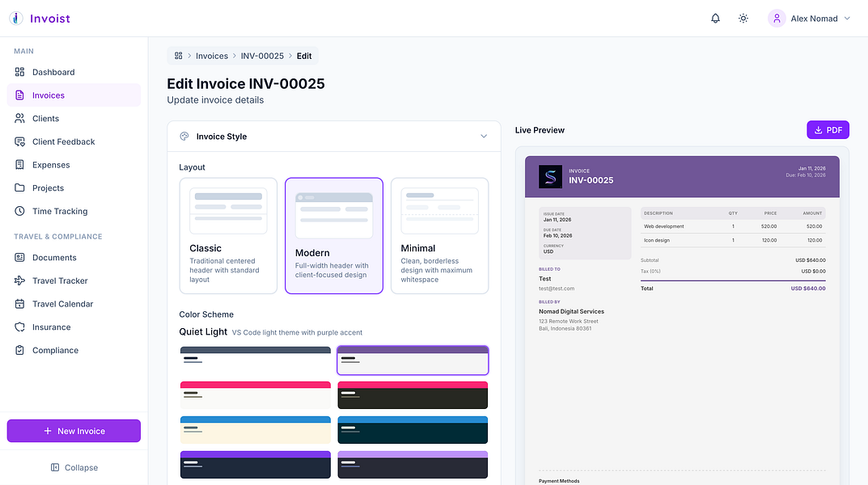Viewport: 868px width, 485px height.
Task: Open Travel Calendar in sidebar
Action: (x=74, y=304)
